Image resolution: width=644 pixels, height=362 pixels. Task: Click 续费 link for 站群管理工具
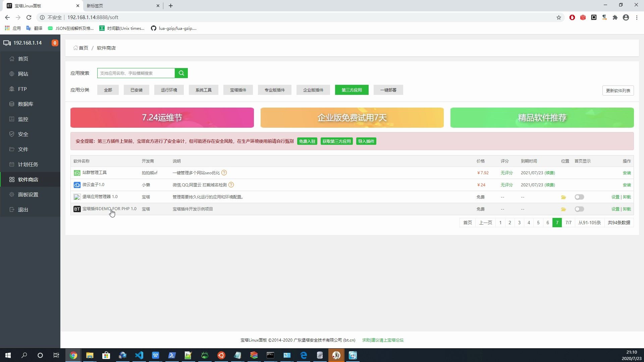point(550,173)
